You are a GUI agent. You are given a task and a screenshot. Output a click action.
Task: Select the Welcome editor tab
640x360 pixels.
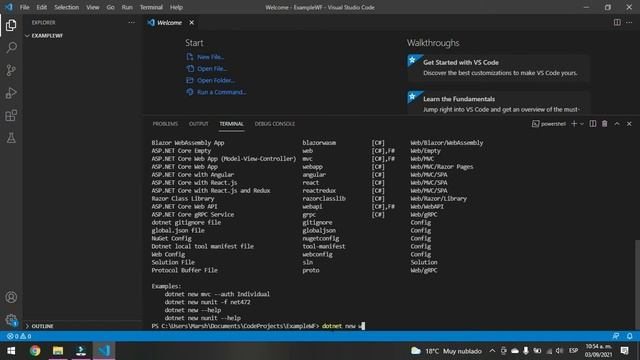(x=169, y=22)
